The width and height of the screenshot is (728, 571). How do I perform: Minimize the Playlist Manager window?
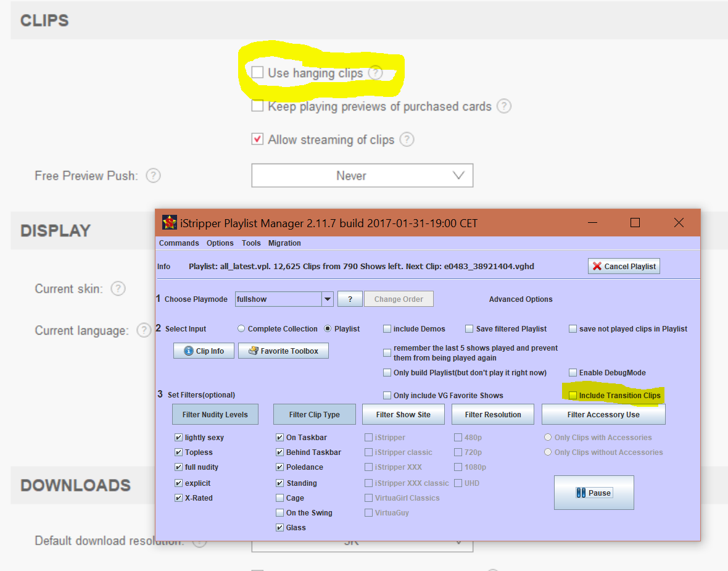pos(592,223)
